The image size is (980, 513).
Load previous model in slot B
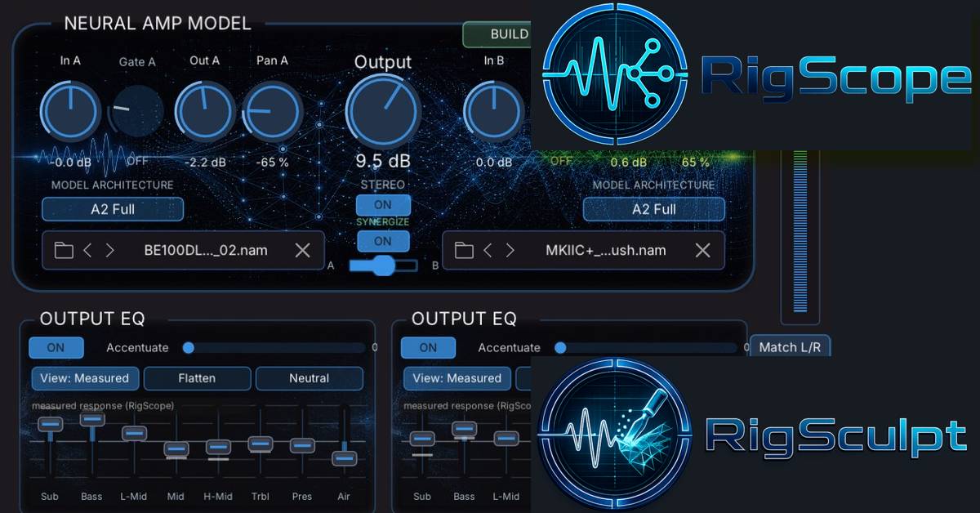(x=488, y=250)
